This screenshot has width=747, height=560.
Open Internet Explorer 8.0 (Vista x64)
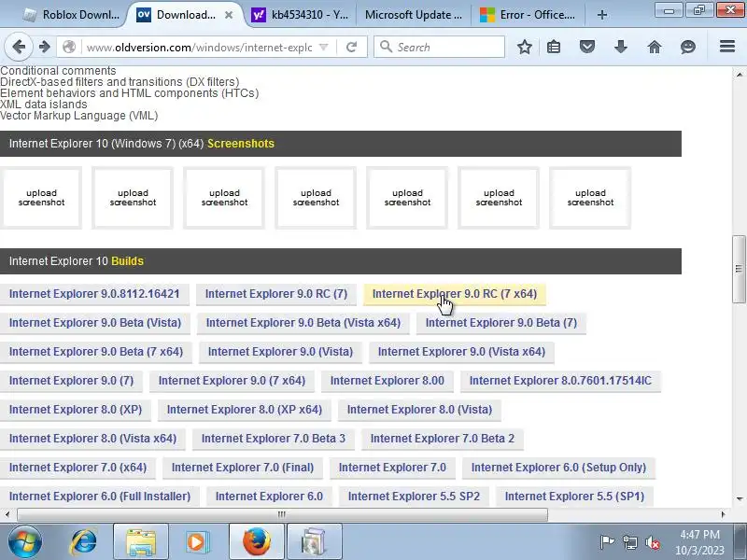point(92,439)
